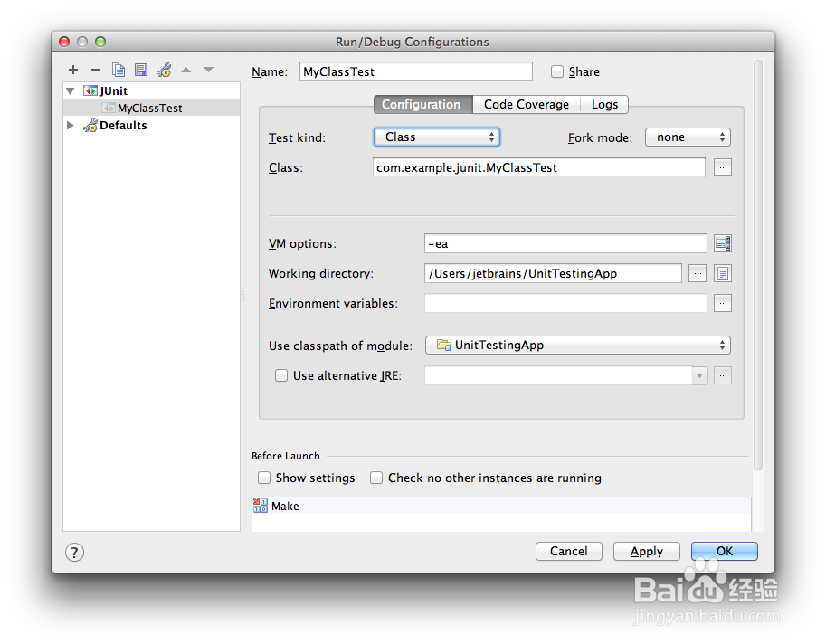Click the Make icon under Before Launch
826x644 pixels.
[x=261, y=506]
